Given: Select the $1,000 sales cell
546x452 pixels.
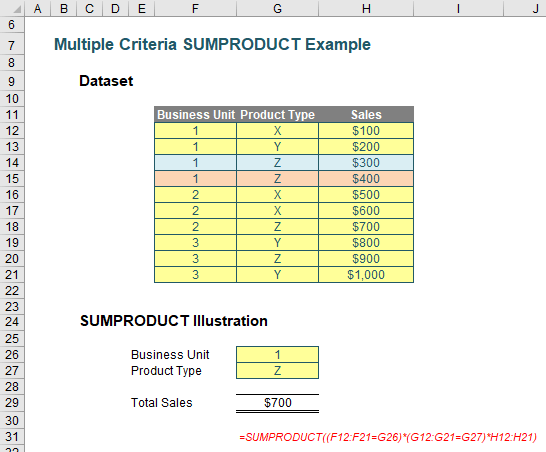Looking at the screenshot, I should 366,275.
